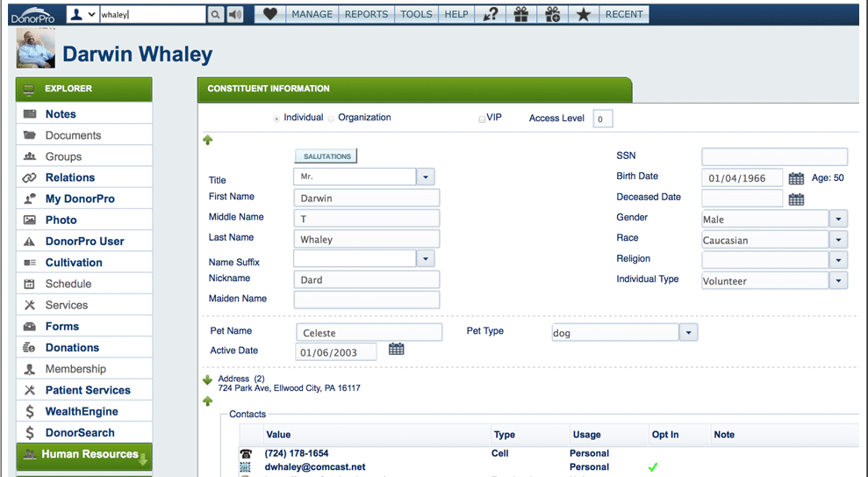Click the DonorPro logo
Image resolution: width=868 pixels, height=477 pixels.
pos(32,15)
